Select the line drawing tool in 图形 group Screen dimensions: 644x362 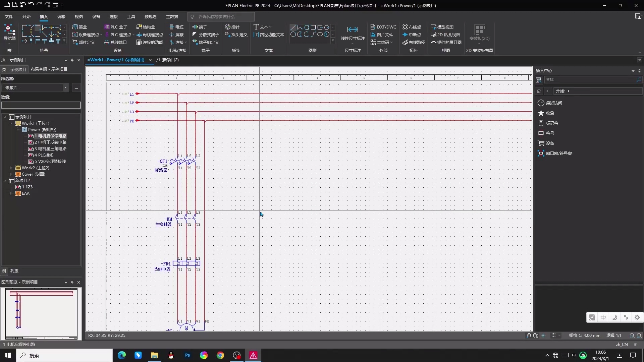(x=293, y=27)
